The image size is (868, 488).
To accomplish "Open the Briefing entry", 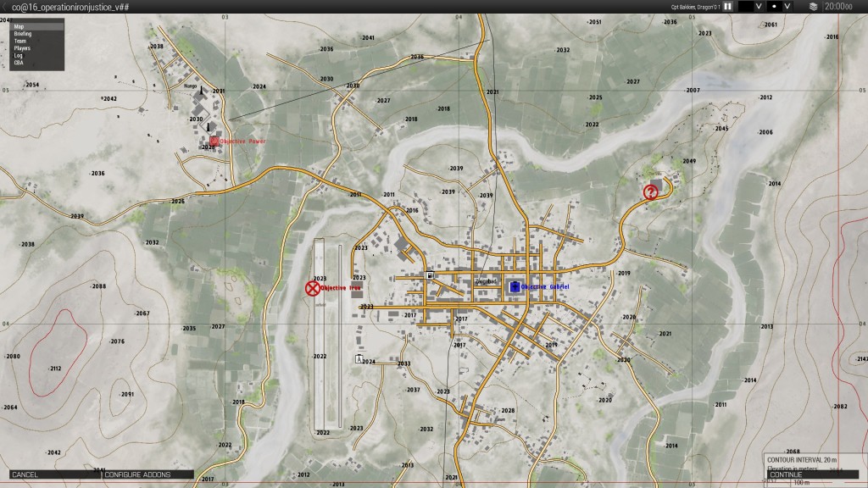I will point(36,34).
